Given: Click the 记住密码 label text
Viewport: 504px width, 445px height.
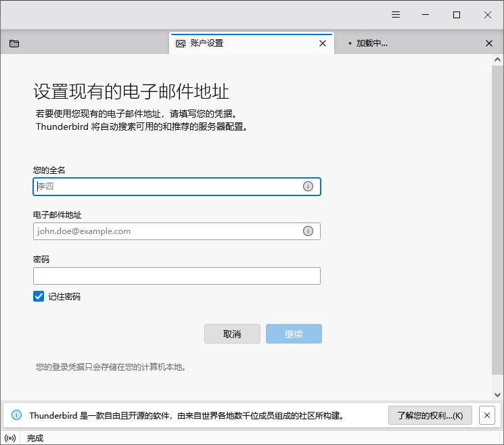Looking at the screenshot, I should coord(64,296).
